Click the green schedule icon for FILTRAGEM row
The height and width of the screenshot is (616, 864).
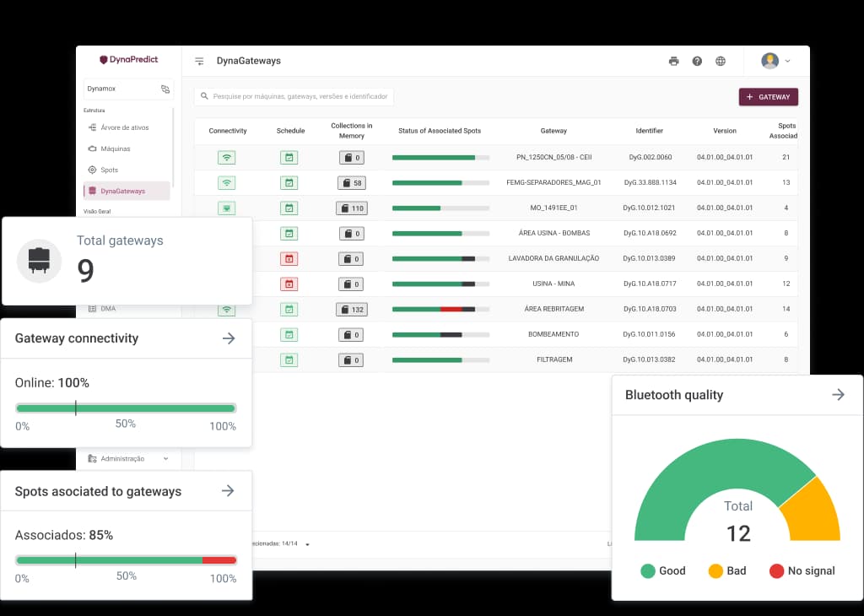(289, 360)
